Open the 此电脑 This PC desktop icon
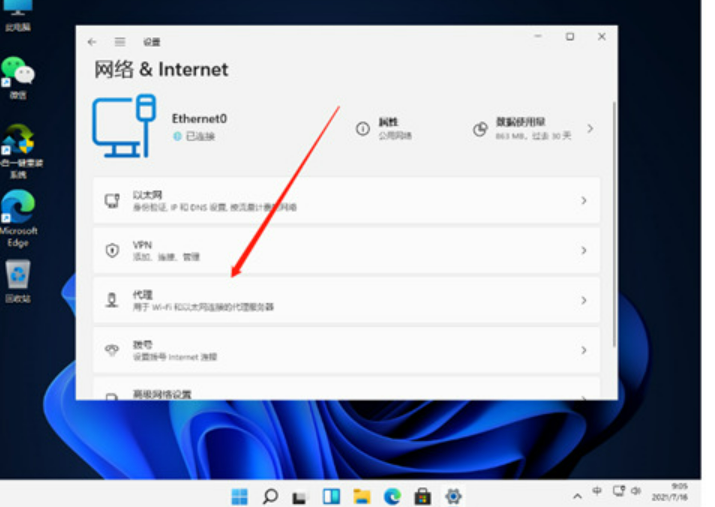715x507 pixels. 18,16
